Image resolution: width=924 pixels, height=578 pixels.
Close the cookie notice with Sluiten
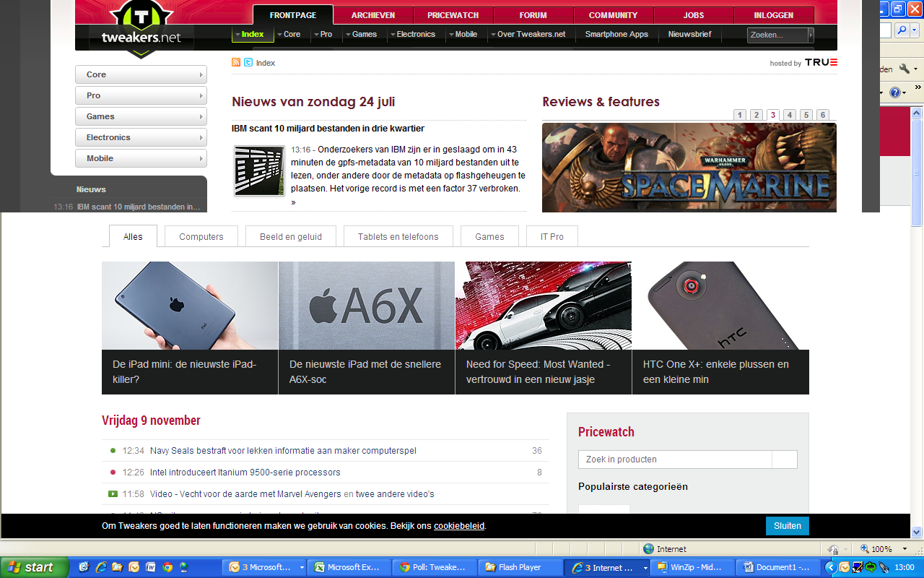click(788, 526)
